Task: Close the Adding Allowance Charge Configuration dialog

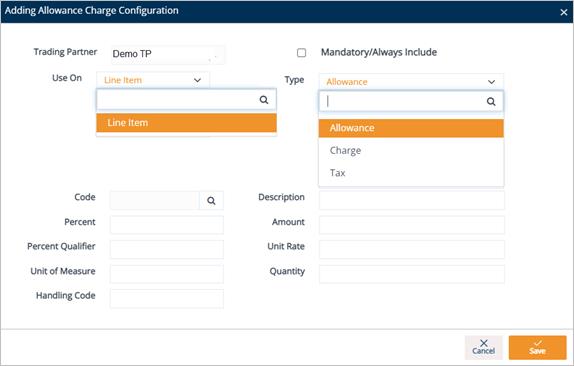Action: (x=564, y=12)
